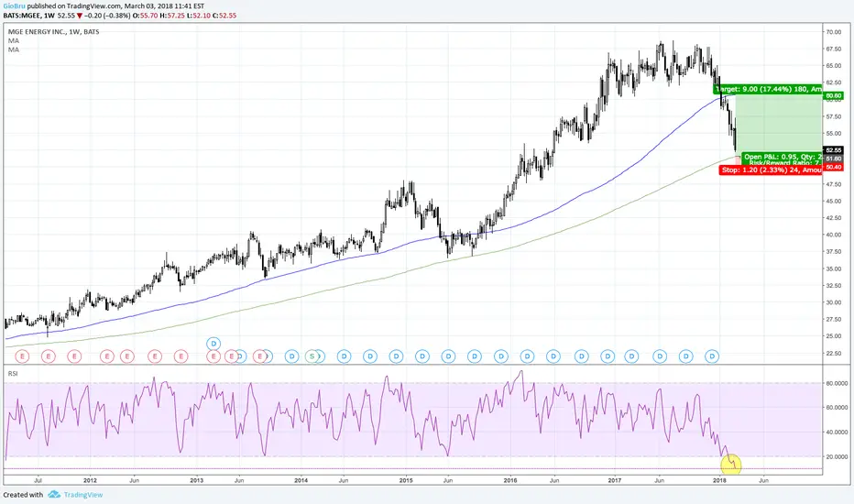
Task: Select the split marker labeled S
Action: tap(312, 356)
